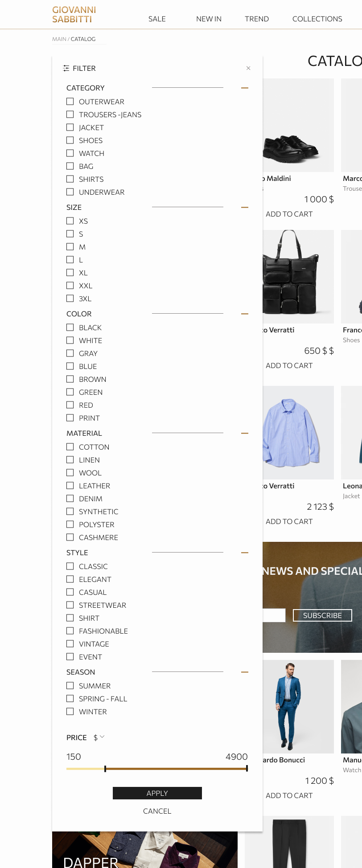362x868 pixels.
Task: Collapse the COLOR filter section
Action: [244, 314]
